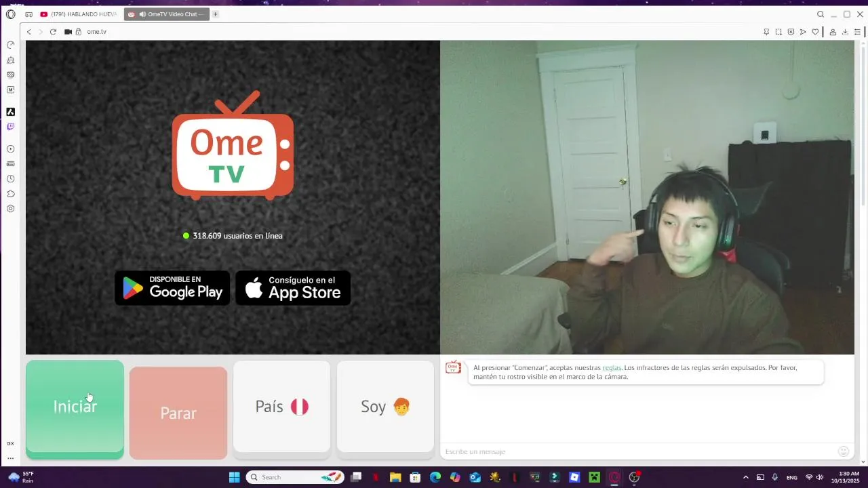This screenshot has width=868, height=488.
Task: Open Twitch in the sidebar
Action: (x=10, y=127)
